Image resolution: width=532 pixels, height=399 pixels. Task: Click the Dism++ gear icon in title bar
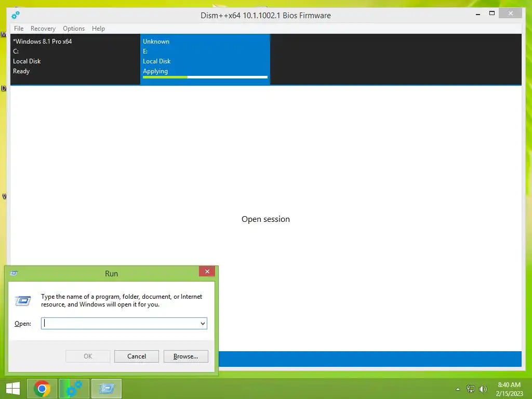click(15, 15)
